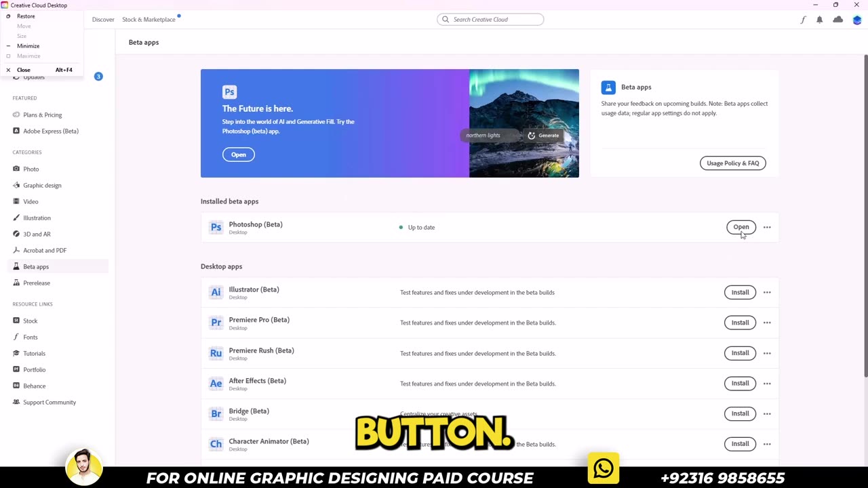Open the Fonts icon in top bar
The width and height of the screenshot is (868, 488).
coord(803,20)
